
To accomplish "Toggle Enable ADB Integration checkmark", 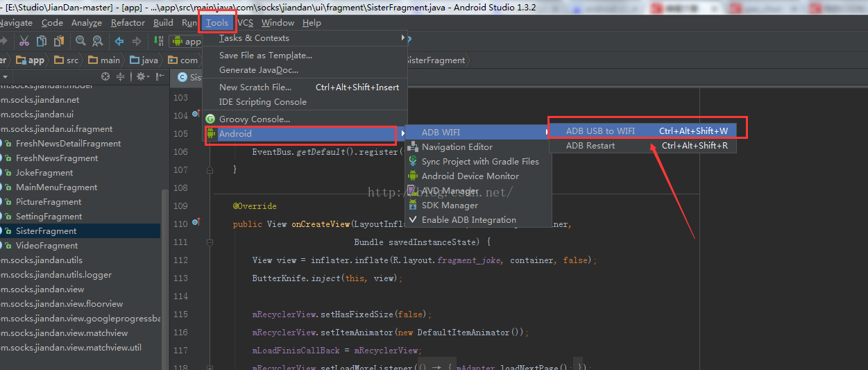I will point(413,219).
